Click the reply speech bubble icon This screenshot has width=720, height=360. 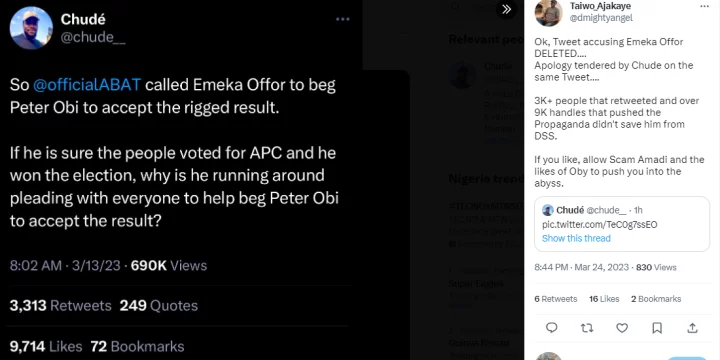point(551,327)
